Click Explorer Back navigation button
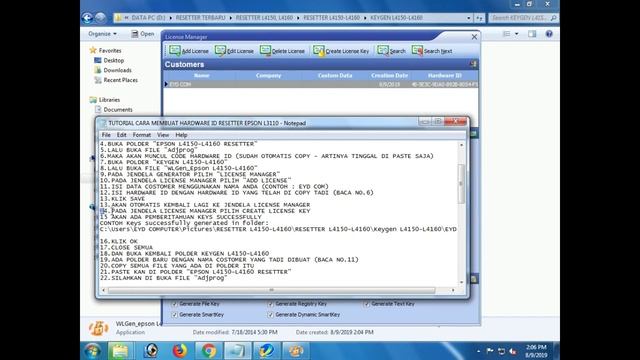 point(87,18)
